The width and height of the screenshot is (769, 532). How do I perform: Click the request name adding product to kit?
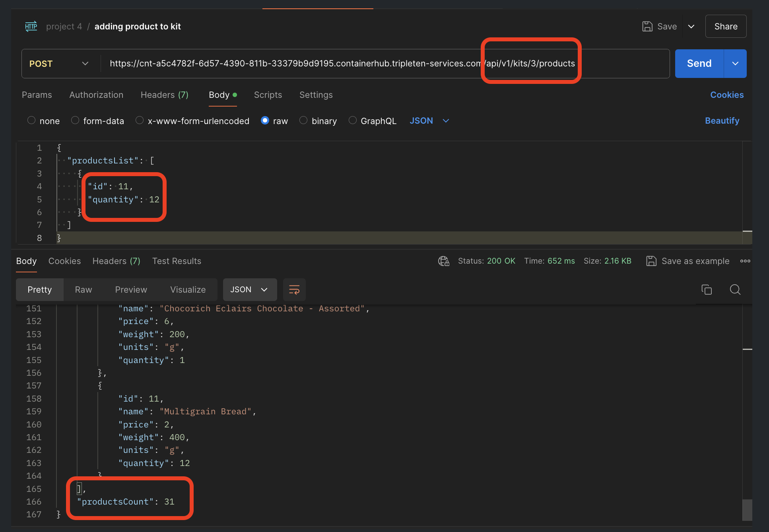138,26
